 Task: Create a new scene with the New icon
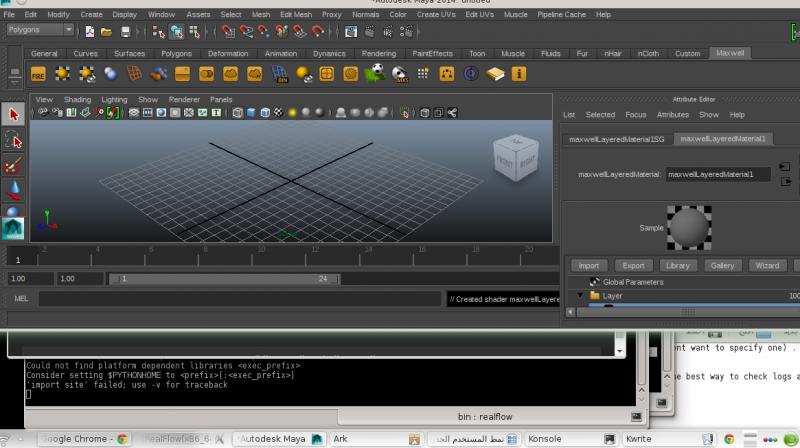point(90,32)
